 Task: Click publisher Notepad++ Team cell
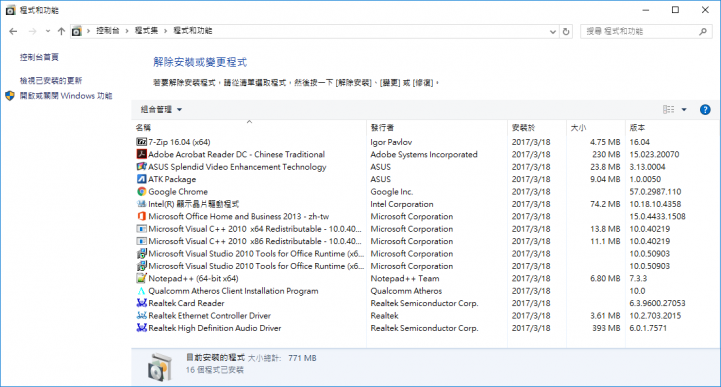(405, 279)
